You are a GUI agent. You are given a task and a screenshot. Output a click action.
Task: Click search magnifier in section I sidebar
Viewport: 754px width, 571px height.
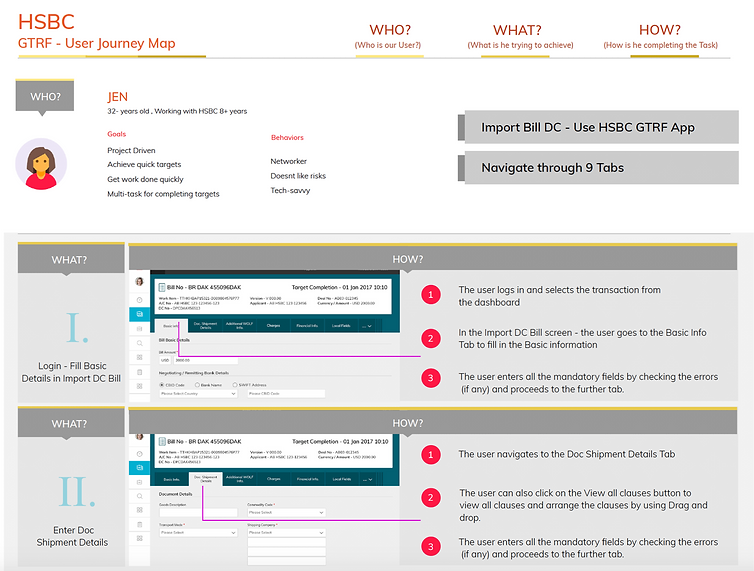(x=139, y=343)
